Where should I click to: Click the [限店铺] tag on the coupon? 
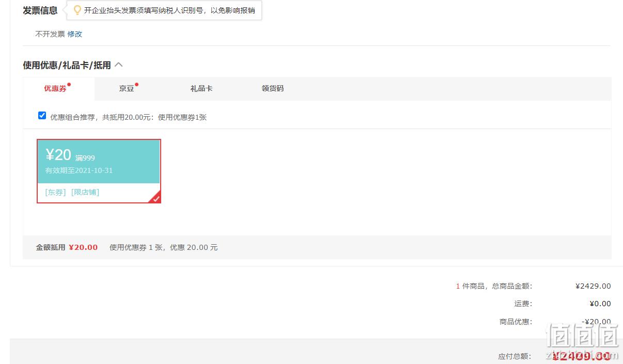(85, 192)
